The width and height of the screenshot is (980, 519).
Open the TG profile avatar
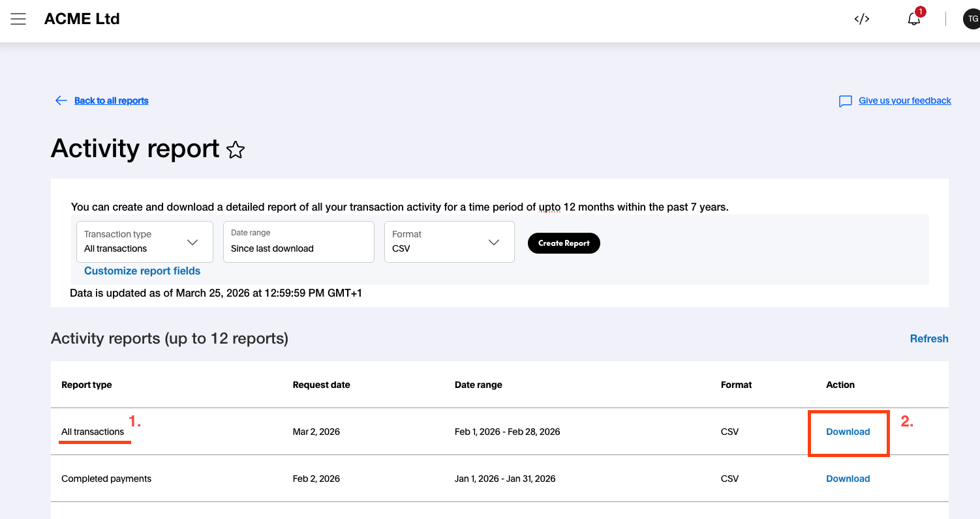970,18
